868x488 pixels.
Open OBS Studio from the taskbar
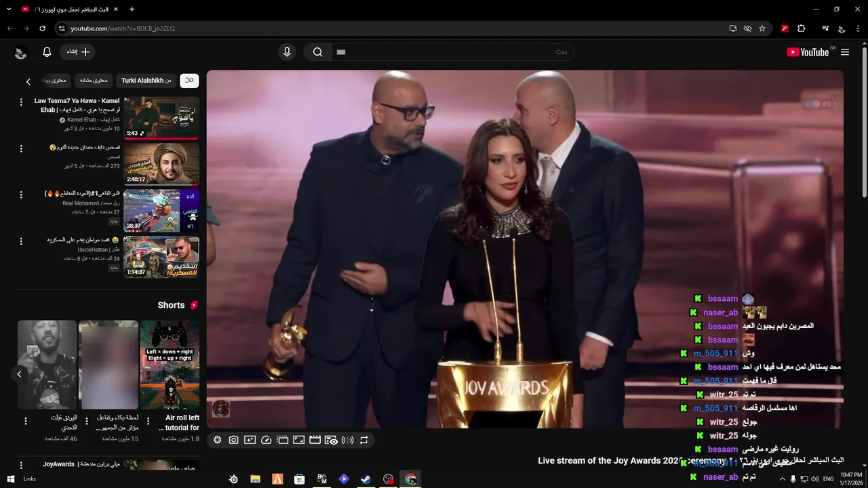click(x=388, y=479)
